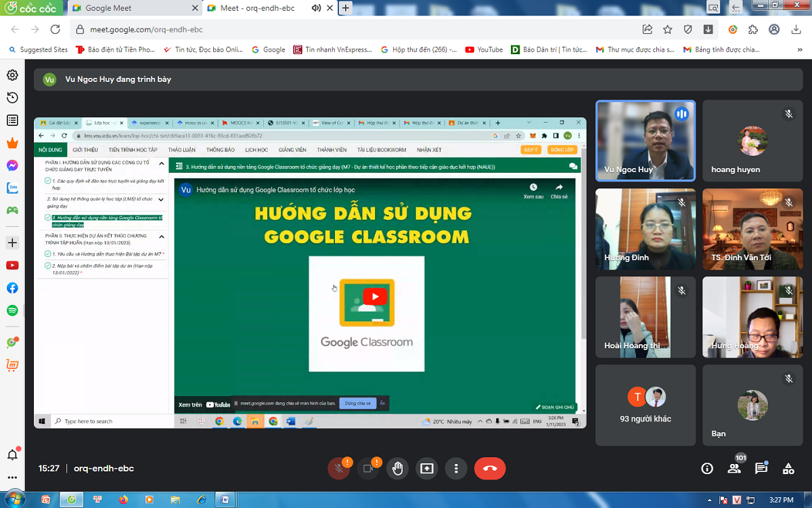812x508 pixels.
Task: Open Tin nhanh VnExpress bookmark
Action: 332,49
